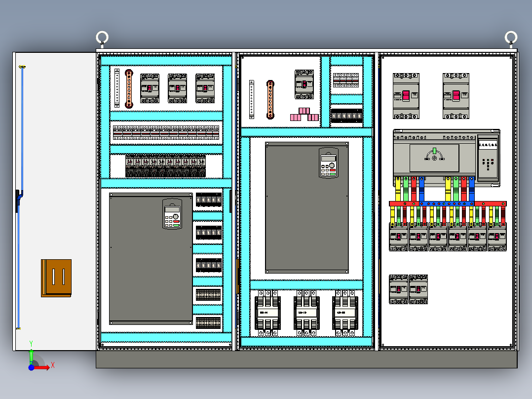
Task: Select the first breaker in the six-breaker row
Action: point(398,237)
